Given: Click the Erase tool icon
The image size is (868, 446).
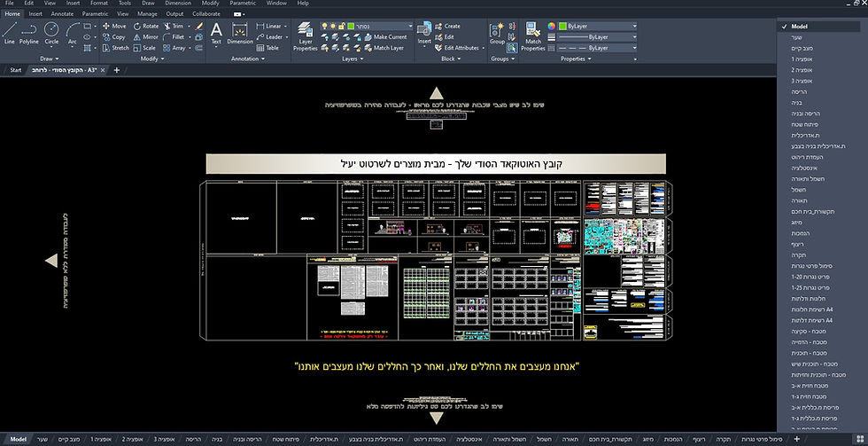Looking at the screenshot, I should tap(199, 26).
